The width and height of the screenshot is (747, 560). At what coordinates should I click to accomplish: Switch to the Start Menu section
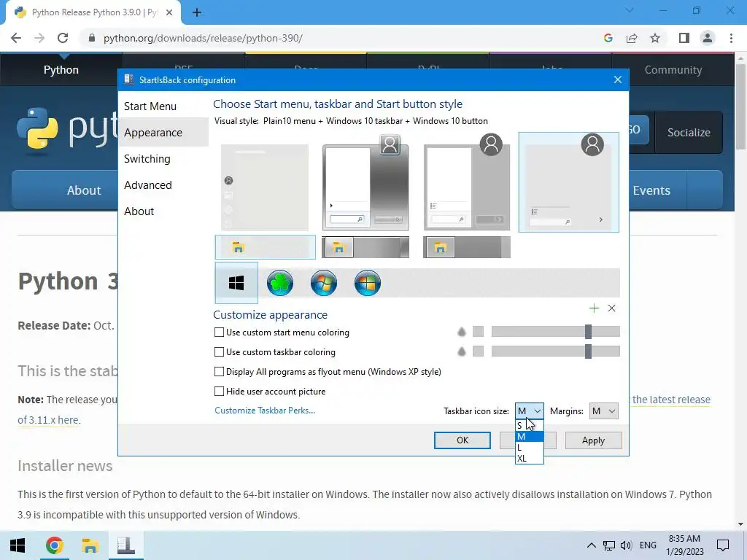[163, 106]
